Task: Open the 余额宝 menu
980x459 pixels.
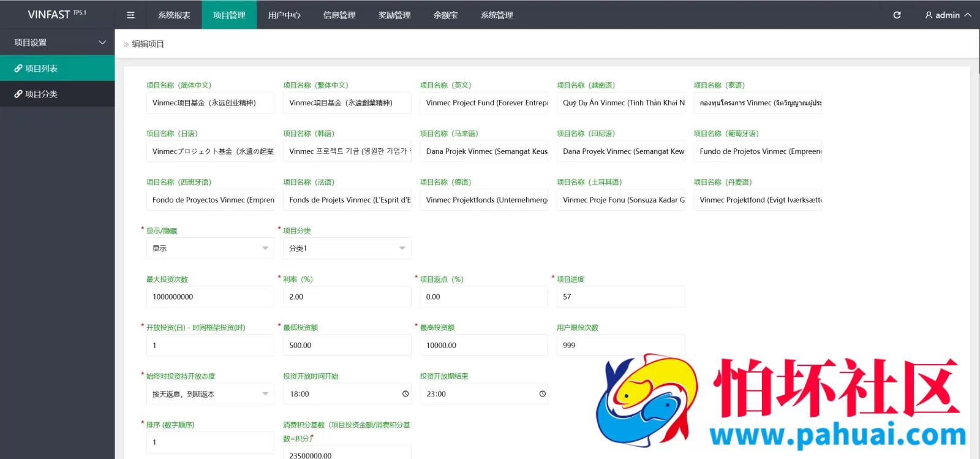Action: tap(445, 15)
